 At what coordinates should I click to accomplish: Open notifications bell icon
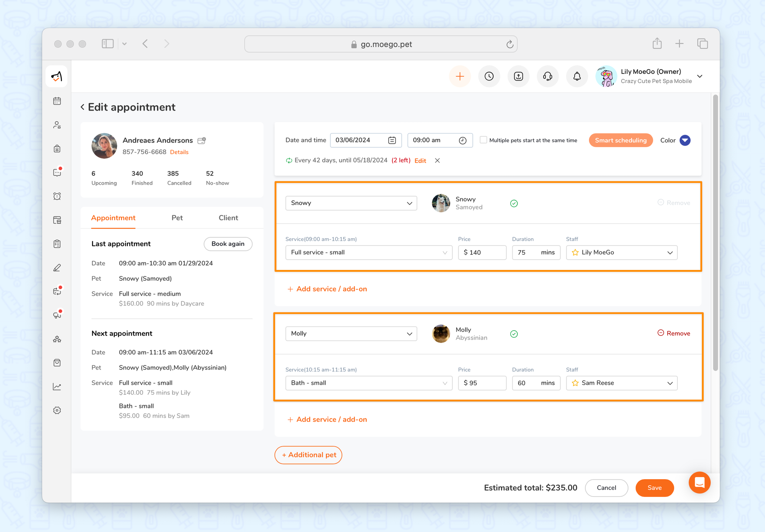click(577, 76)
